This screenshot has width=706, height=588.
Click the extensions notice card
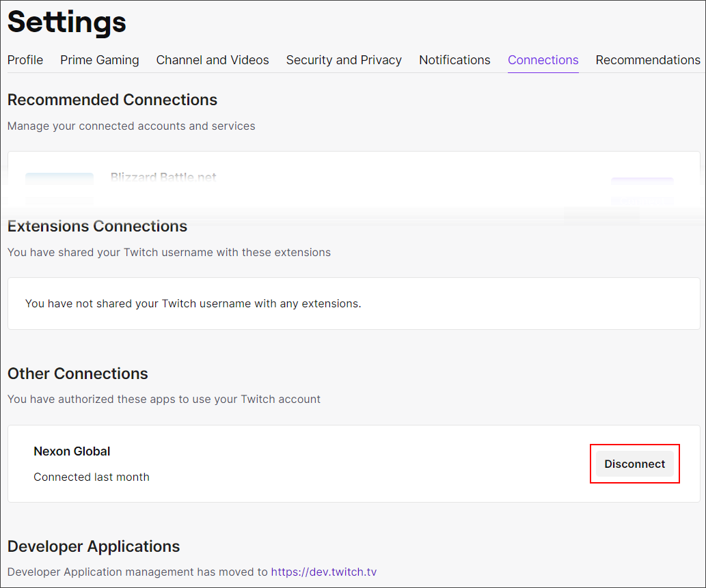(353, 303)
